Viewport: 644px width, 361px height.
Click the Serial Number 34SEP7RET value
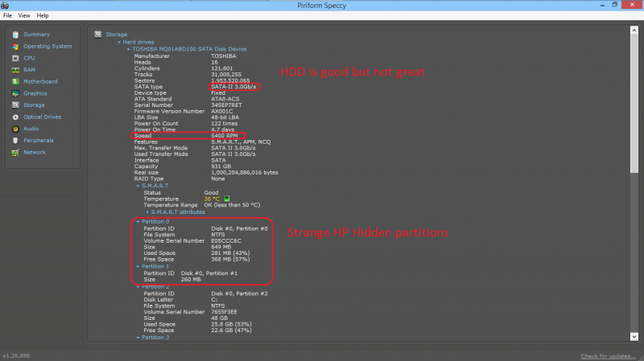click(x=227, y=105)
